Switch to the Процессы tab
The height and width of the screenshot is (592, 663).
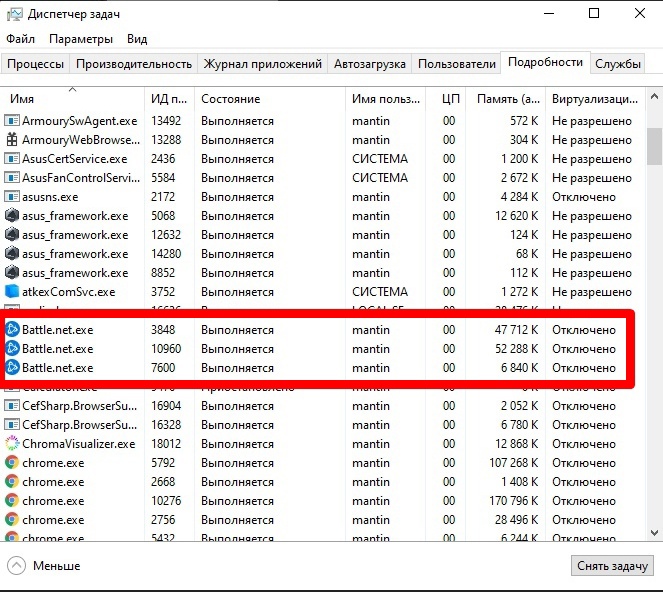pos(36,64)
